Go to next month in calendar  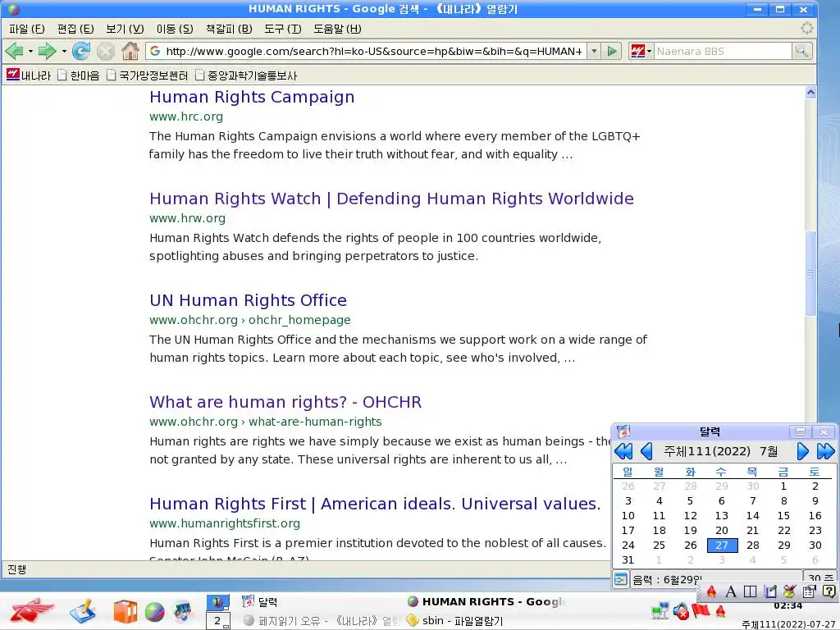[802, 452]
